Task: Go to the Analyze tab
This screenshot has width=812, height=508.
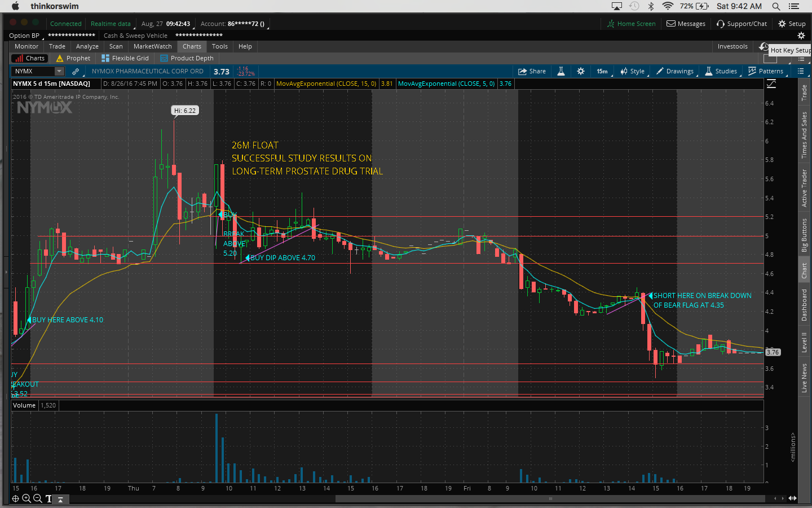Action: coord(87,46)
